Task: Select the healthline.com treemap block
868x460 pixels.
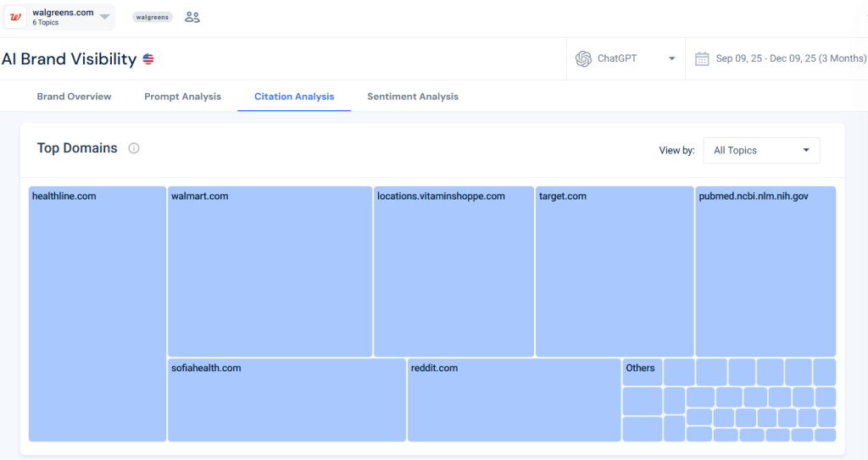Action: coord(97,313)
